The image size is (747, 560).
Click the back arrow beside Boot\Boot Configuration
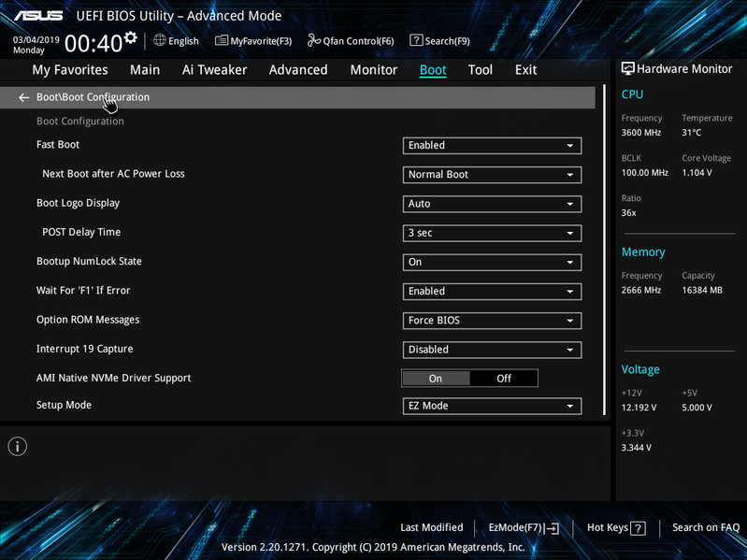coord(23,97)
